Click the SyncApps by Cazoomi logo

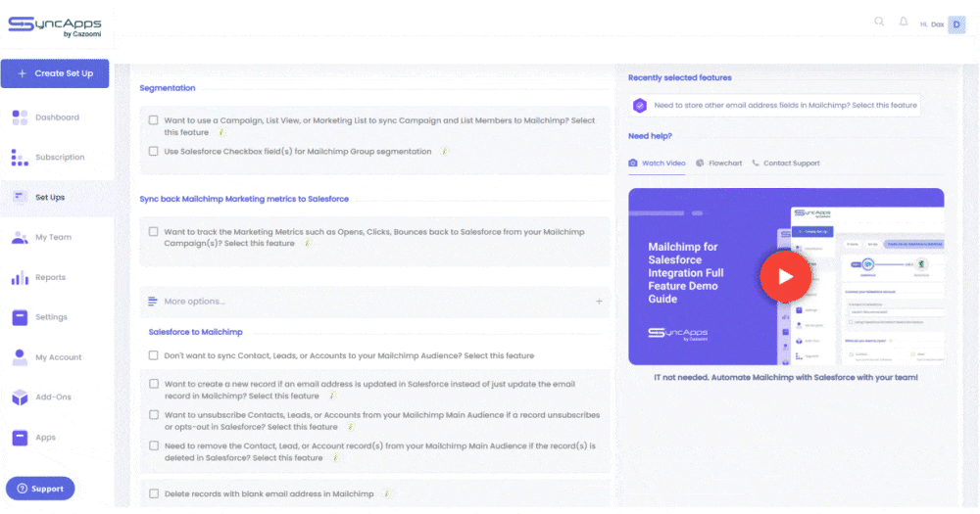pyautogui.click(x=54, y=26)
